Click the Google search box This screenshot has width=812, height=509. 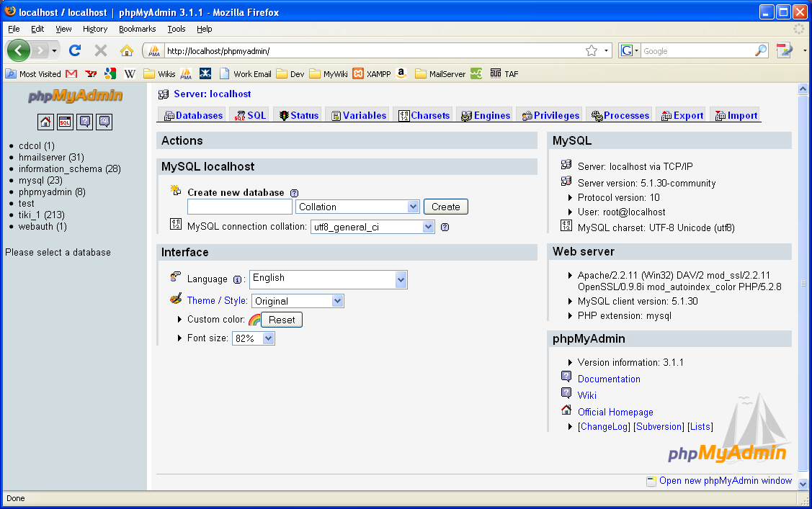[x=697, y=50]
